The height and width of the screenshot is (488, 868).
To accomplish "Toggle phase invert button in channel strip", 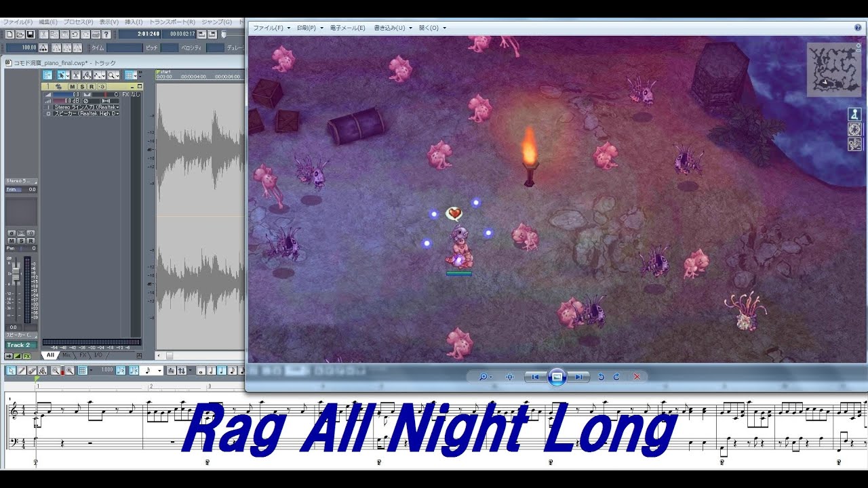I will pyautogui.click(x=12, y=232).
